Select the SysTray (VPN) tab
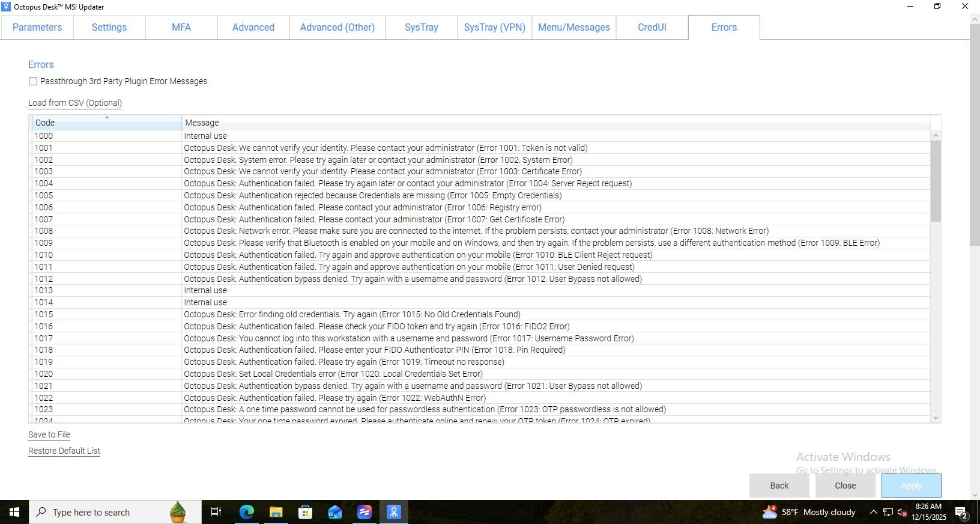The image size is (980, 524). point(495,27)
